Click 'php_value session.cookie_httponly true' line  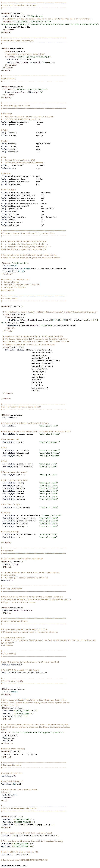click(x=20, y=754)
